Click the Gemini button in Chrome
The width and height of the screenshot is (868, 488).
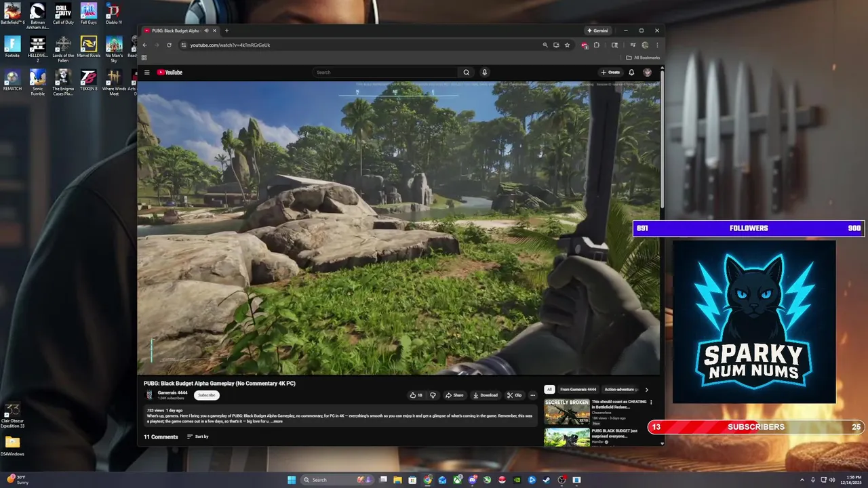[597, 30]
